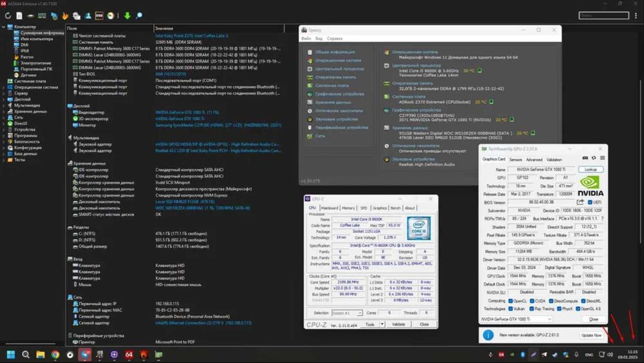Screen dimensions: 644x363
Task: Toggle the Ray Tracing checkbox in GPU-Z
Action: [x=532, y=309]
